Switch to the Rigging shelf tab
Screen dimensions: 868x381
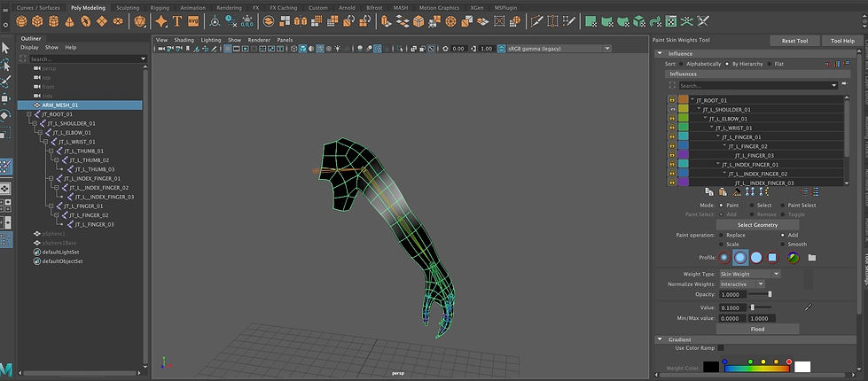[160, 8]
